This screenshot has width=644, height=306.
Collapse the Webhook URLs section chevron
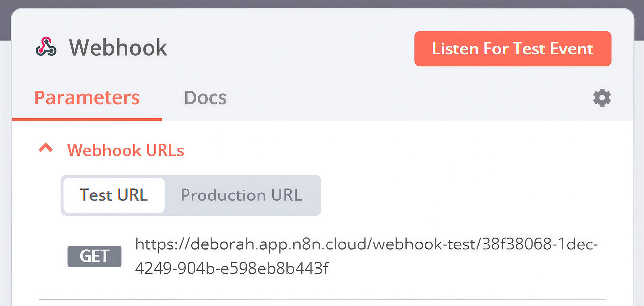(46, 148)
